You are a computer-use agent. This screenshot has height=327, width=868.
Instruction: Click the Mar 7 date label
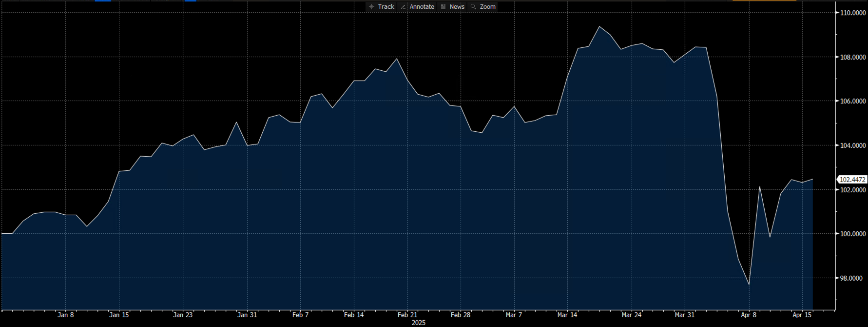(x=514, y=315)
